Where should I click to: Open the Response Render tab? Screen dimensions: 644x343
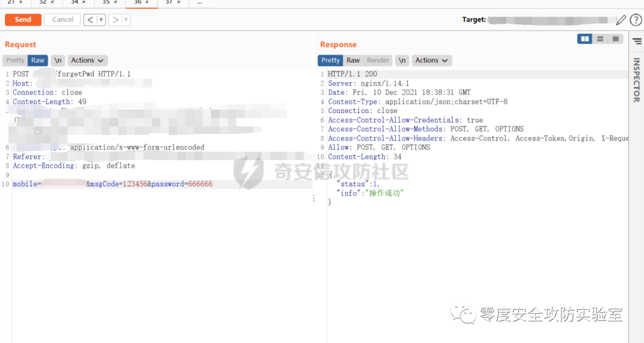[x=377, y=60]
